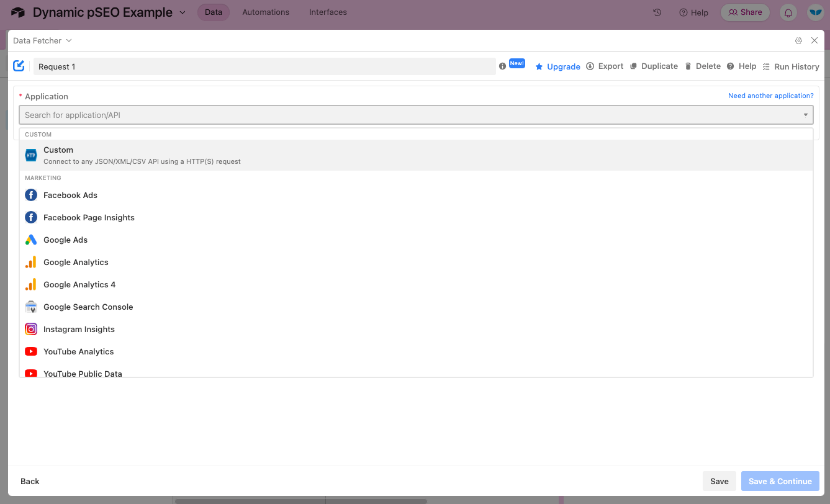Toggle the Application dropdown arrow

(x=806, y=115)
